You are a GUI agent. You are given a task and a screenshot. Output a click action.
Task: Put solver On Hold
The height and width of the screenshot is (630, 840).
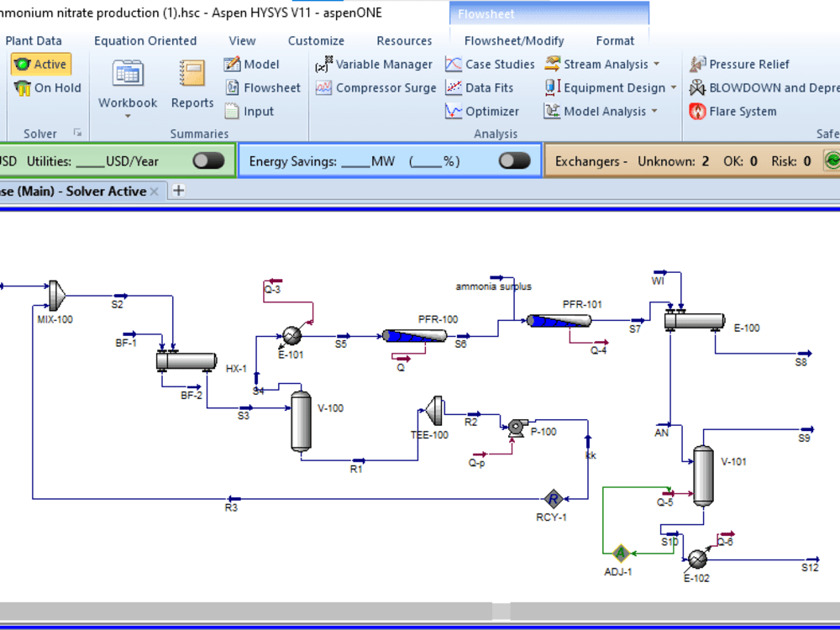(48, 88)
